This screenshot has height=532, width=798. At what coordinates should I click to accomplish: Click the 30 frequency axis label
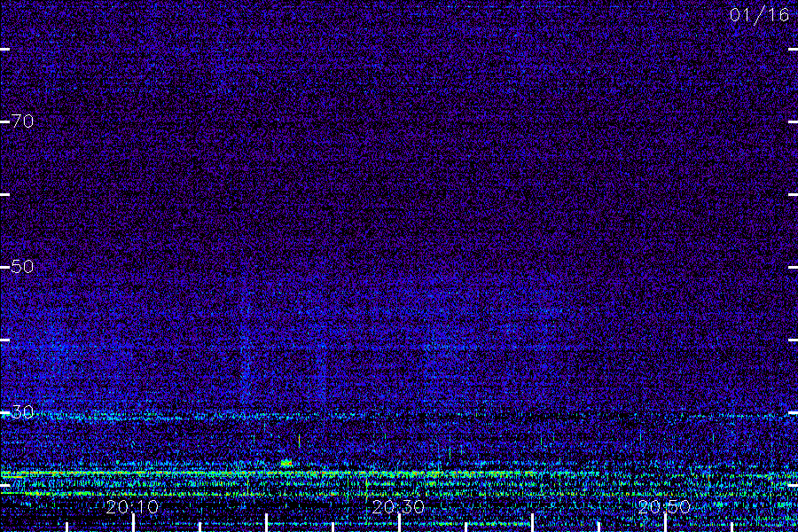(x=22, y=411)
